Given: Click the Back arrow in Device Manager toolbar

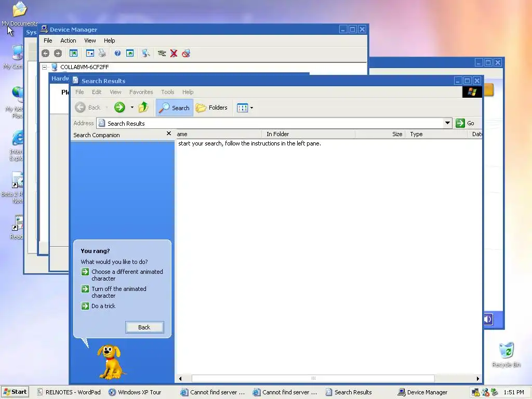Looking at the screenshot, I should 46,54.
